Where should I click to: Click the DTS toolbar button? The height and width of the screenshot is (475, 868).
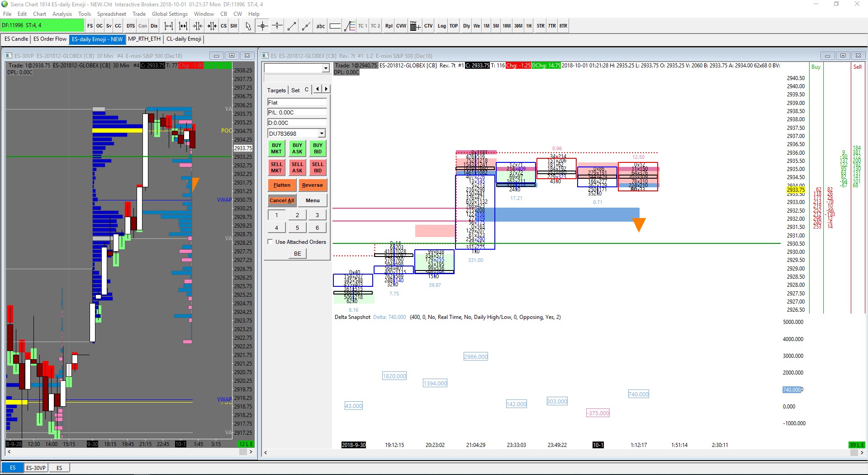click(131, 26)
